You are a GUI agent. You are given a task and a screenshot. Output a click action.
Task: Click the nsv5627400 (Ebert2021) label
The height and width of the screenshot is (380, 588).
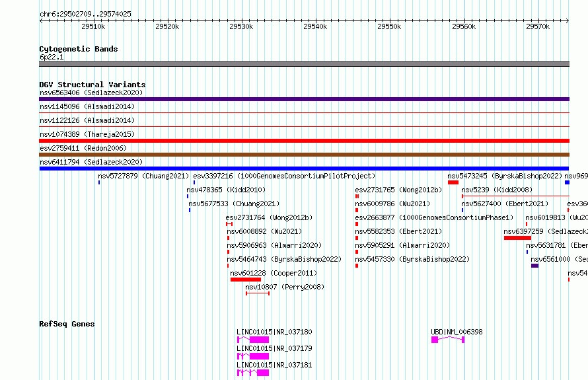505,204
